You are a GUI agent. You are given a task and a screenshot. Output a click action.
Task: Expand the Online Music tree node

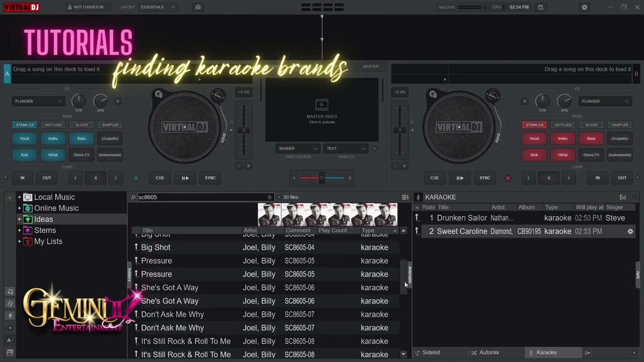(20, 208)
